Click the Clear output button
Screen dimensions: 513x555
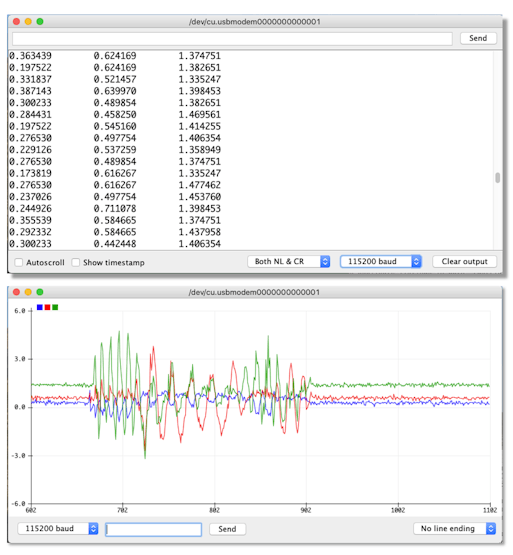(x=464, y=262)
